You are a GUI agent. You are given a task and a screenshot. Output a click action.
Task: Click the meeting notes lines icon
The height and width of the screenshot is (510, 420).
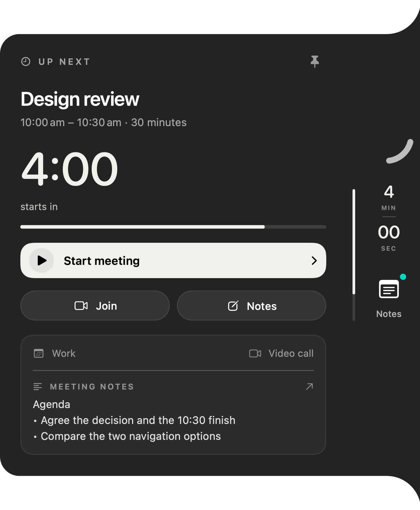(x=38, y=387)
